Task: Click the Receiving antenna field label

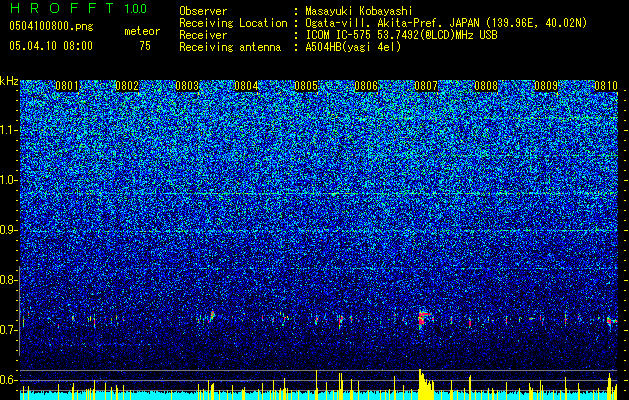Action: (x=230, y=47)
